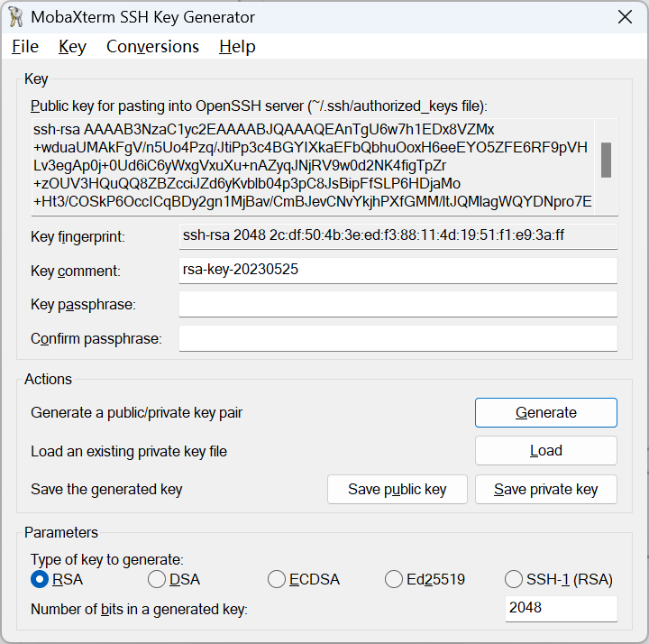Click Save public key
Viewport: 649px width, 644px height.
pyautogui.click(x=398, y=489)
